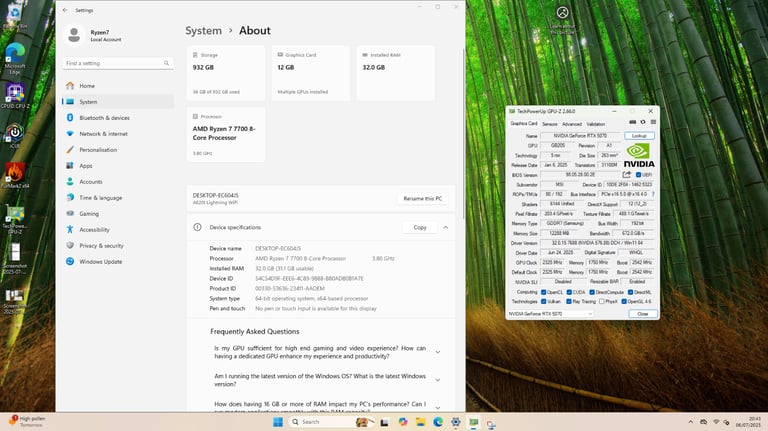Open the Windows Start button
Viewport: 768px width, 431px height.
(x=278, y=422)
